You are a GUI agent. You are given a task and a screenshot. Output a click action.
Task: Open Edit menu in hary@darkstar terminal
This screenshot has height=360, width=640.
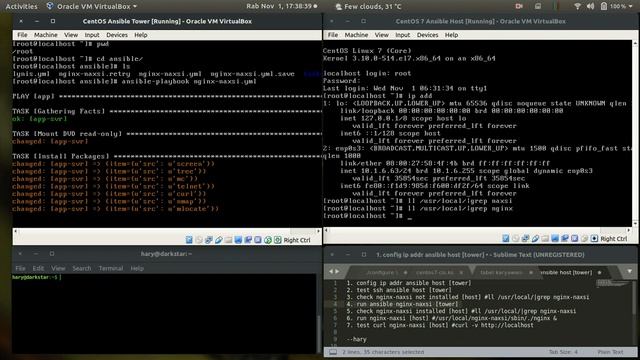click(x=38, y=268)
